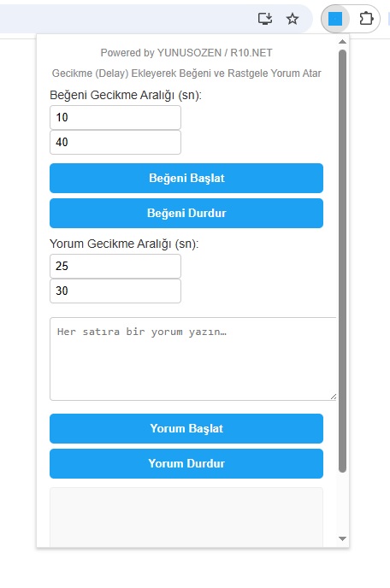The image size is (390, 588).
Task: Start commenting with Yorum Başlat button
Action: coord(186,428)
